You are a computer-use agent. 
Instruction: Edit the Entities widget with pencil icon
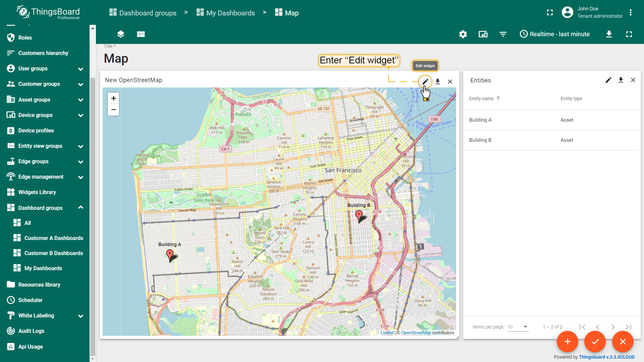coord(608,80)
